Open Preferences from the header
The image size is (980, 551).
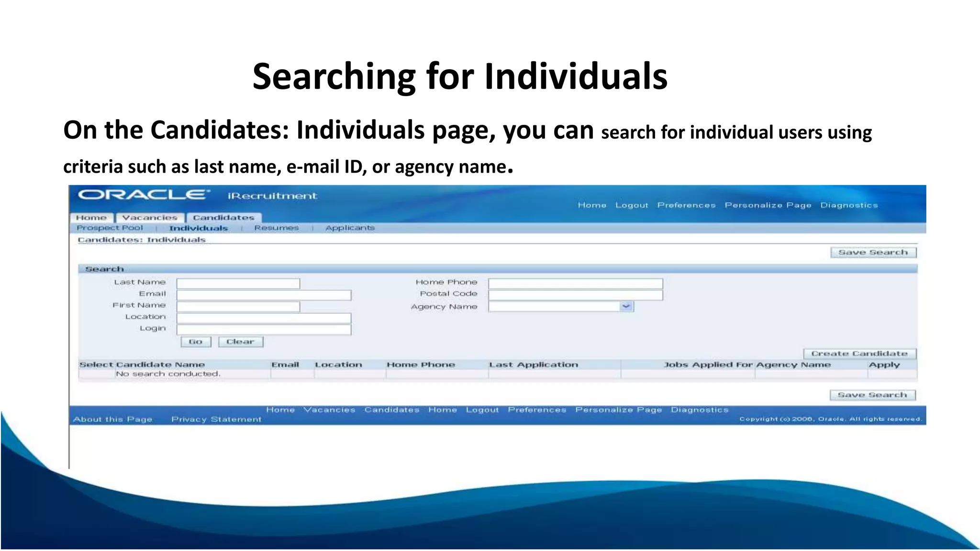tap(686, 205)
